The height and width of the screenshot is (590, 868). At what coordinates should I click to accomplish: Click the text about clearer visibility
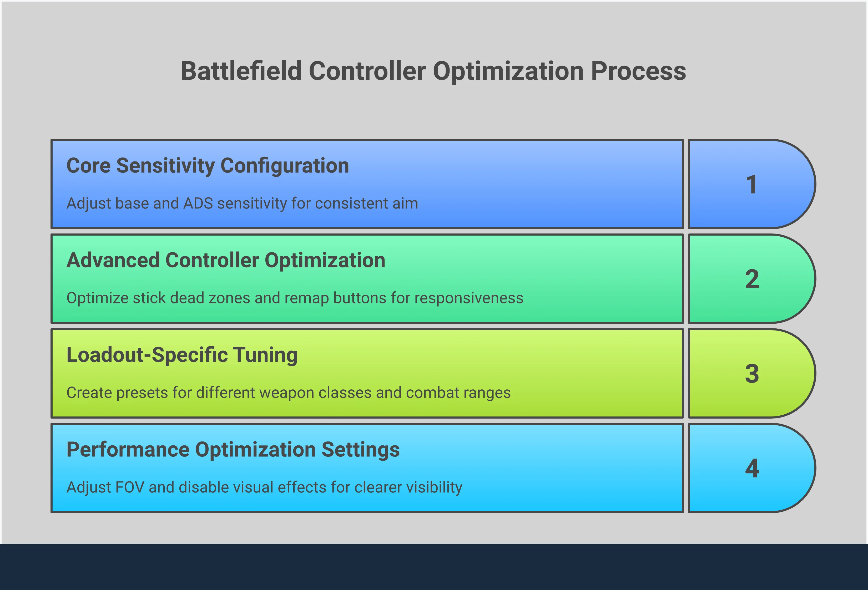[264, 487]
